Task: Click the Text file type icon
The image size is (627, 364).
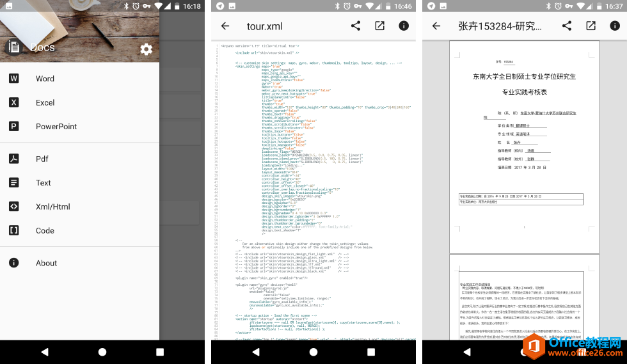Action: click(x=14, y=182)
